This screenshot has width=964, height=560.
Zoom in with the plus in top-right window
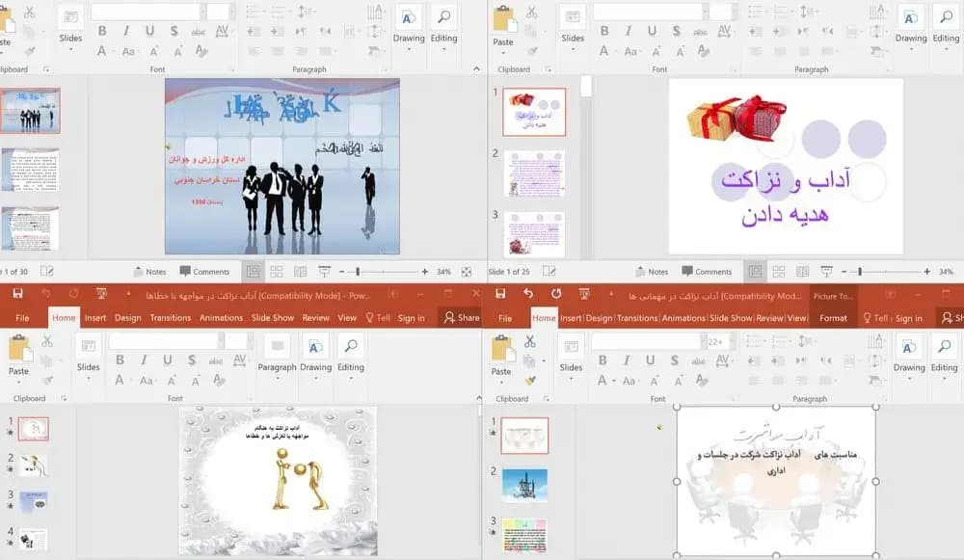pos(926,271)
